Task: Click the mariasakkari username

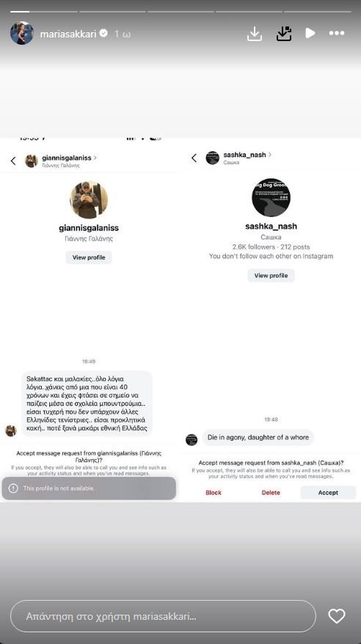Action: pos(68,34)
